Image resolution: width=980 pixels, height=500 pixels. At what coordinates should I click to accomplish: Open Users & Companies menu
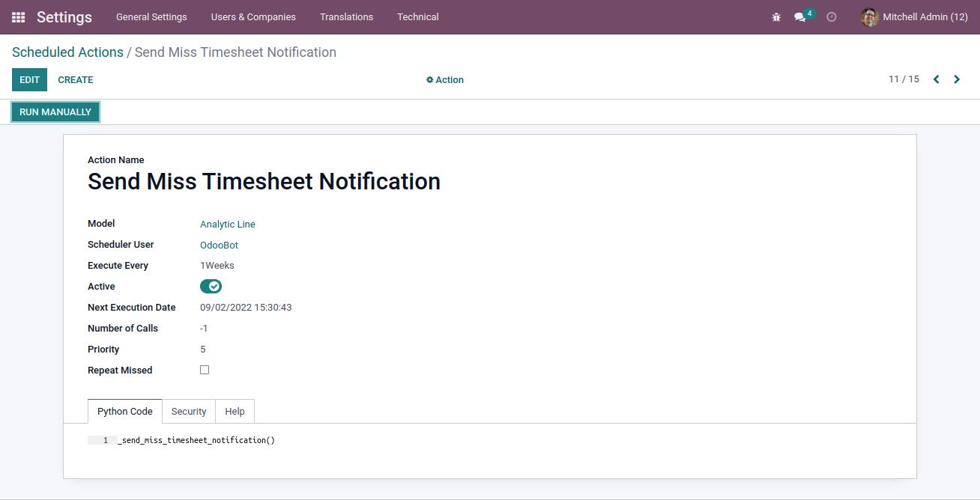point(253,16)
